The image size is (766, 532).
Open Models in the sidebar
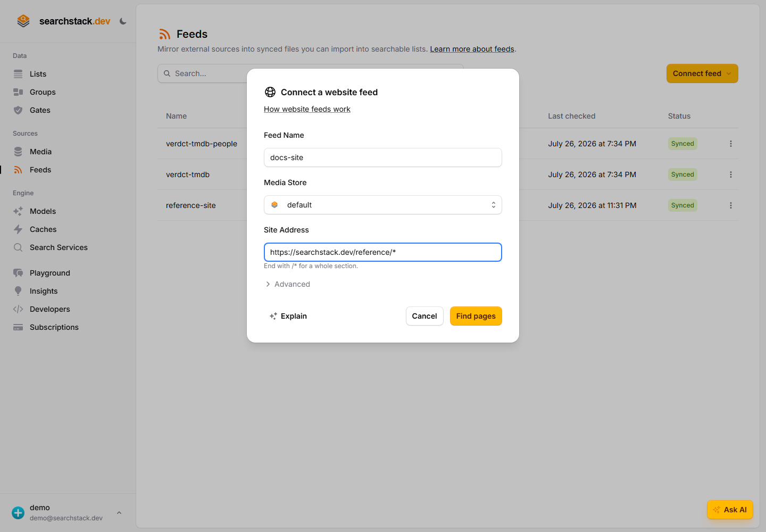(43, 211)
